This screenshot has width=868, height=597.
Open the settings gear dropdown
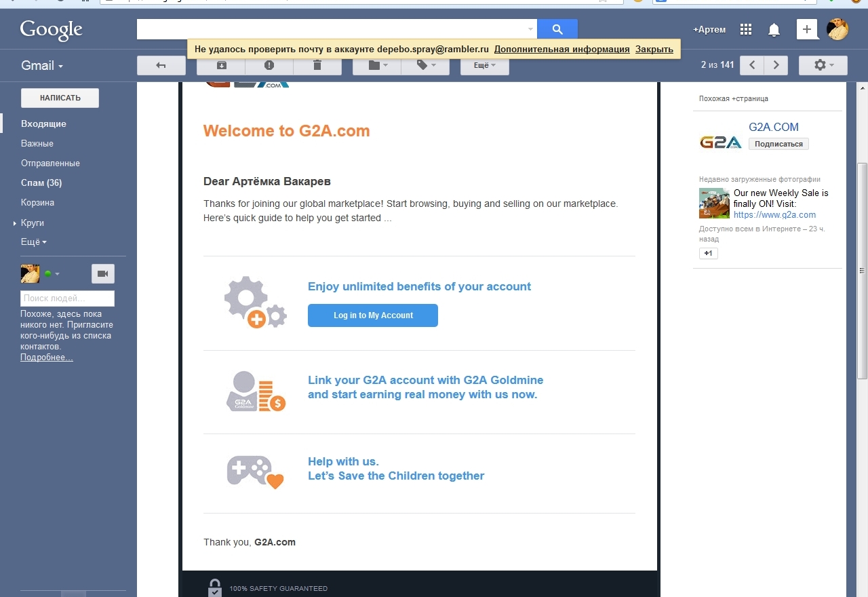(x=823, y=65)
